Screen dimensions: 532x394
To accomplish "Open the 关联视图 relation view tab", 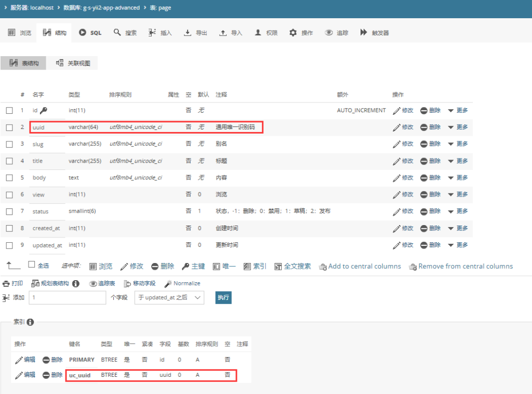I will pyautogui.click(x=73, y=63).
